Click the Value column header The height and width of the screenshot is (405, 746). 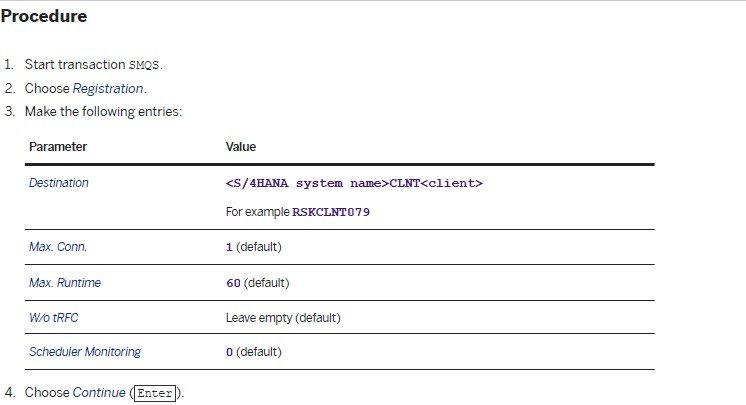click(x=241, y=147)
